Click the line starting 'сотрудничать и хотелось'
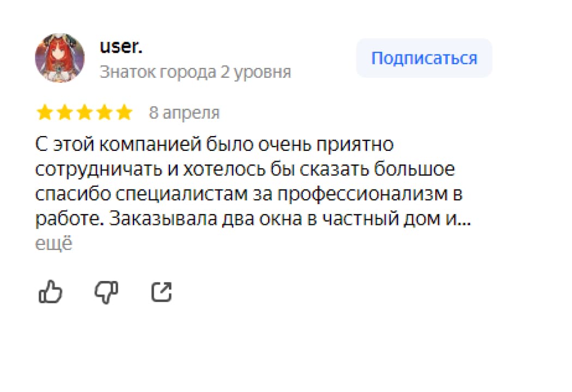572x392 pixels. pyautogui.click(x=245, y=170)
